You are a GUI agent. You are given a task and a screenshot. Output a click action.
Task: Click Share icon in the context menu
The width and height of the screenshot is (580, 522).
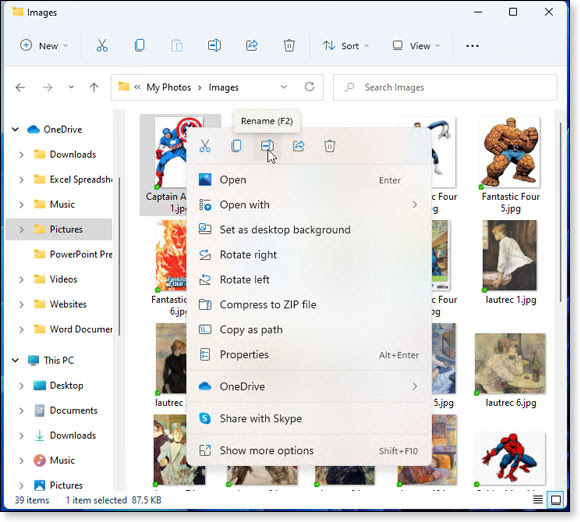coord(299,146)
